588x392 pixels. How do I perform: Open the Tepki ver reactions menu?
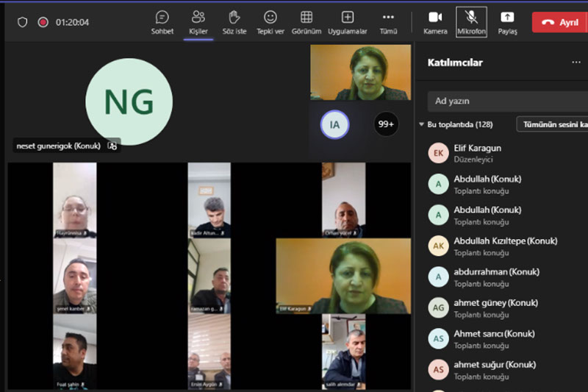[x=270, y=21]
